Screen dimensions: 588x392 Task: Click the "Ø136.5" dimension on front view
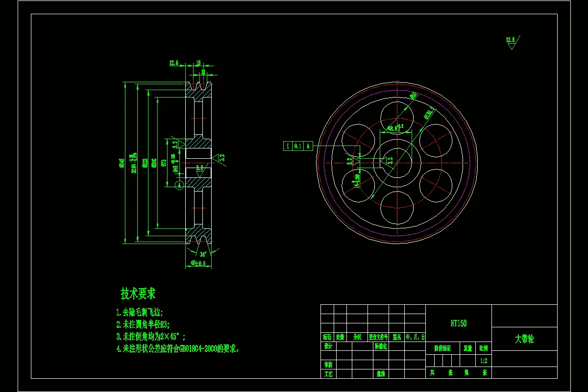pyautogui.click(x=429, y=114)
